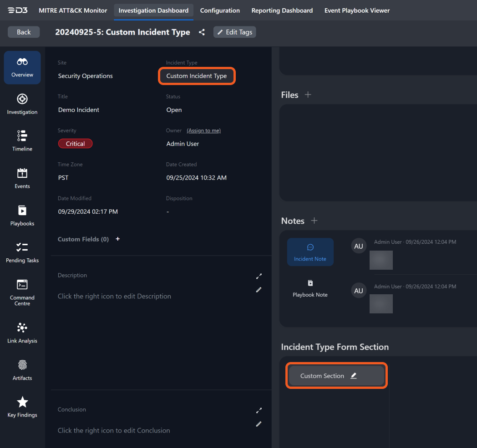Click the share icon beside incident title
This screenshot has height=448, width=477.
click(202, 32)
